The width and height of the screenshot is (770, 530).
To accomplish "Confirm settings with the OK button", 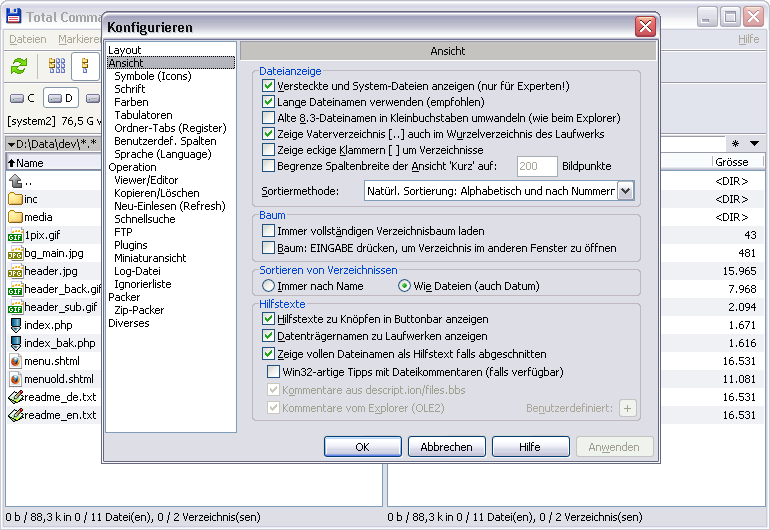I will [362, 446].
